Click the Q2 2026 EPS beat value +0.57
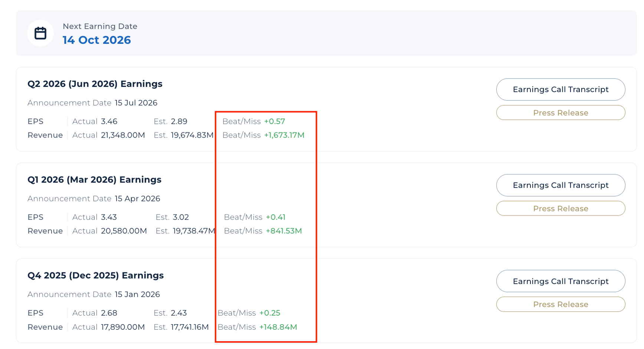The height and width of the screenshot is (349, 644). 274,122
